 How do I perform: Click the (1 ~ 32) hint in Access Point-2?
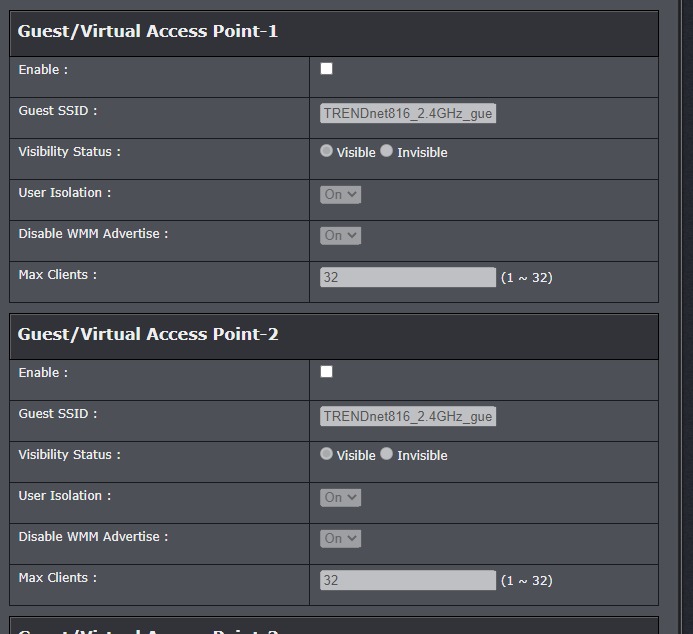point(526,580)
